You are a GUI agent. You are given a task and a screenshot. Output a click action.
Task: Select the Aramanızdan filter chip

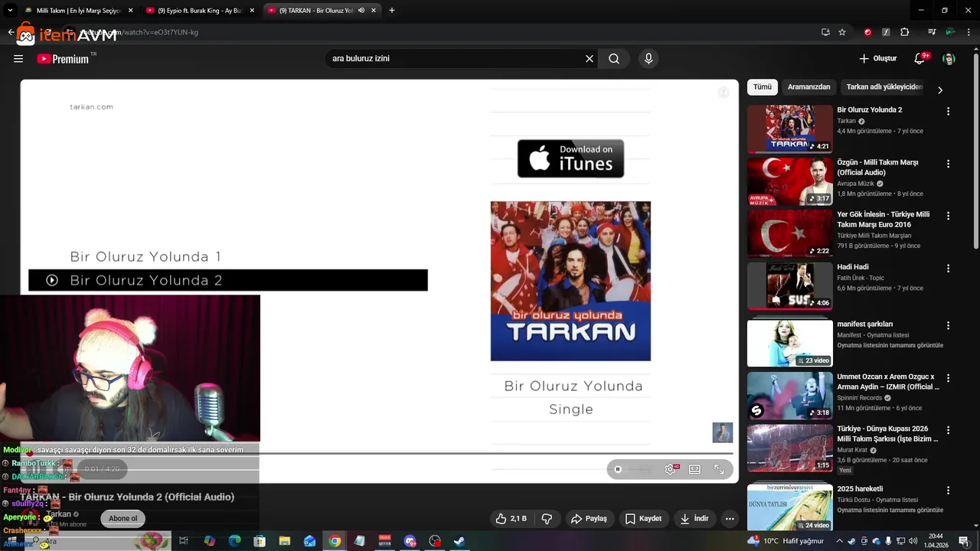[x=808, y=86]
